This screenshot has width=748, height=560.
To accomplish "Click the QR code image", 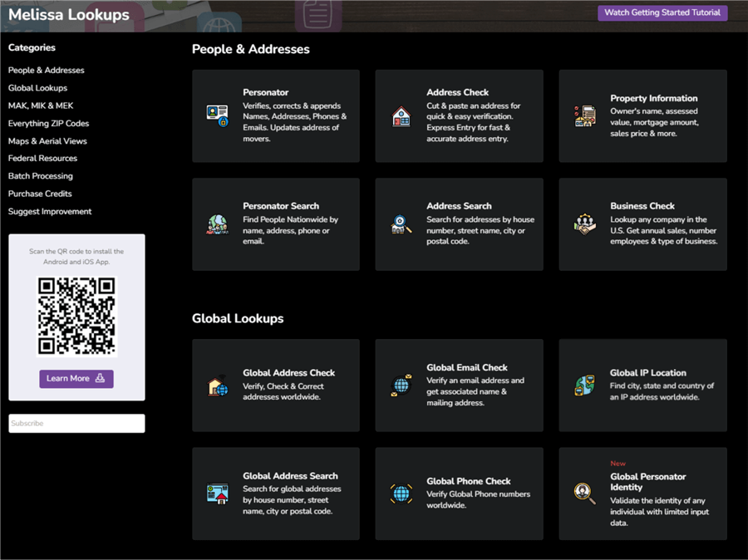I will (76, 317).
